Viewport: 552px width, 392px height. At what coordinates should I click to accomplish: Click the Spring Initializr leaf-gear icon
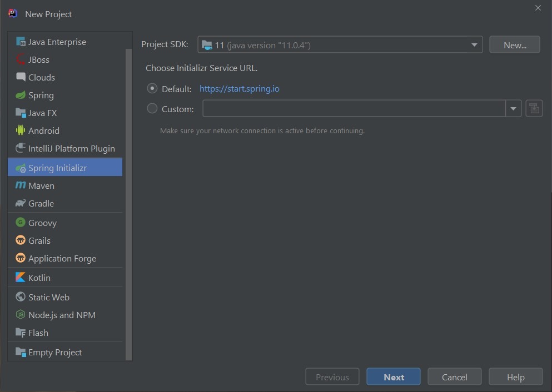(x=21, y=168)
